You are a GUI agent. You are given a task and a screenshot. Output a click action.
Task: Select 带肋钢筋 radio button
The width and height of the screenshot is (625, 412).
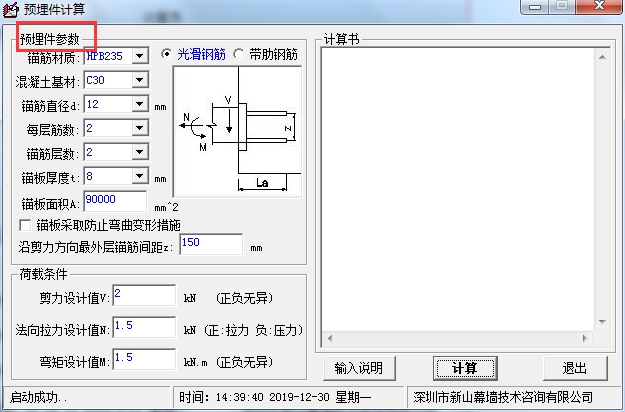click(239, 54)
